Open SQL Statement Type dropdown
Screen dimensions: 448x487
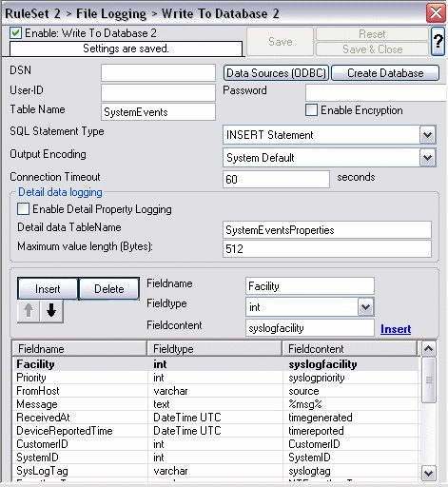pyautogui.click(x=428, y=135)
